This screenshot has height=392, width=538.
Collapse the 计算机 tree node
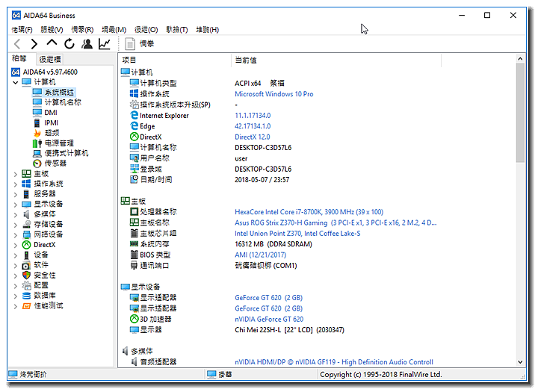16,82
